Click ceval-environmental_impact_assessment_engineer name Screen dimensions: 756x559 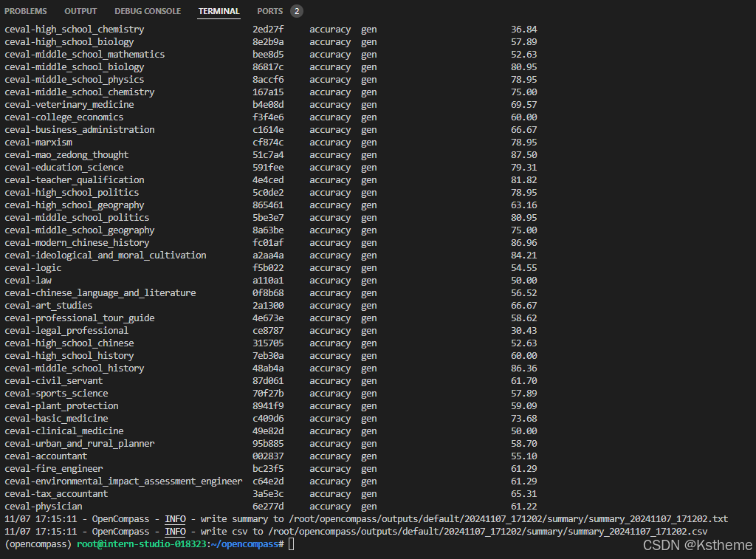[123, 481]
